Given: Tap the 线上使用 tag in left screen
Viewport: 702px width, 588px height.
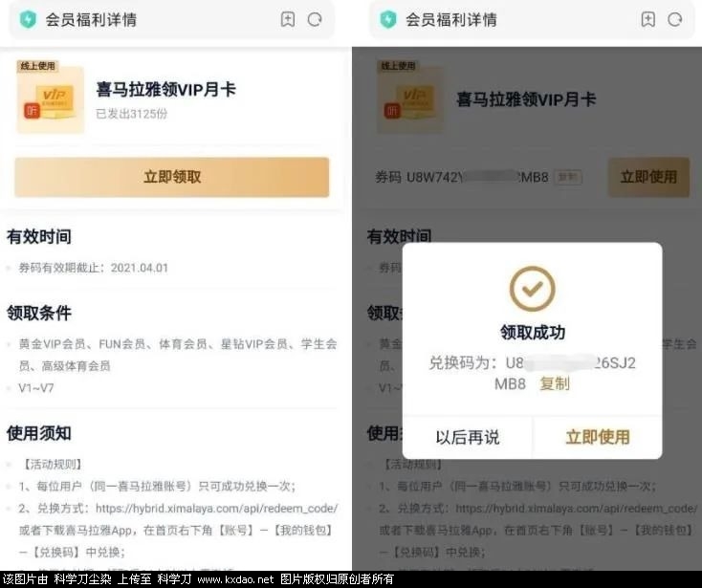Looking at the screenshot, I should [37, 66].
